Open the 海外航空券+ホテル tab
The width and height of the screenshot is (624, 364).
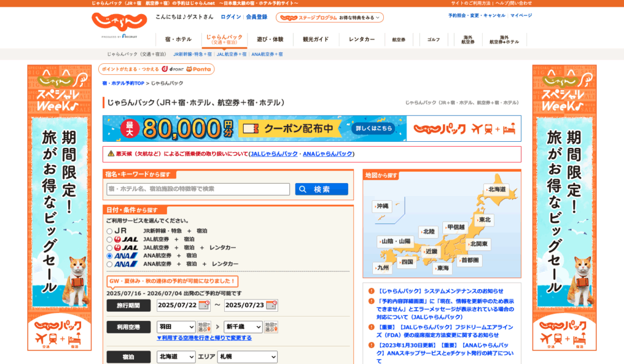(x=504, y=40)
